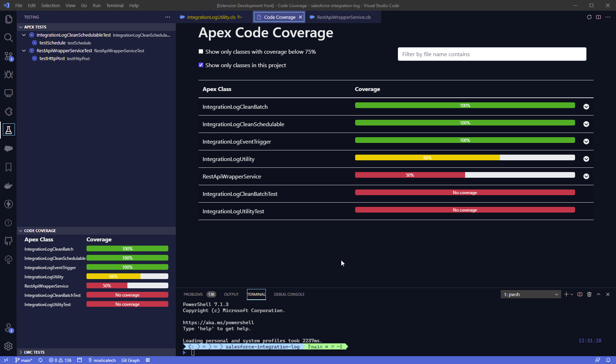
Task: Open Testing panel Views and More Actions
Action: [x=168, y=17]
